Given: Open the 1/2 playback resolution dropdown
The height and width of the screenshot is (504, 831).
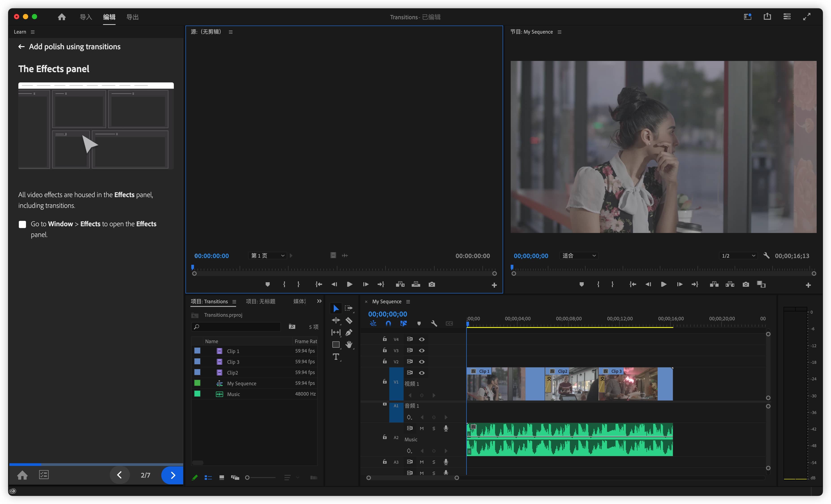Looking at the screenshot, I should (738, 255).
